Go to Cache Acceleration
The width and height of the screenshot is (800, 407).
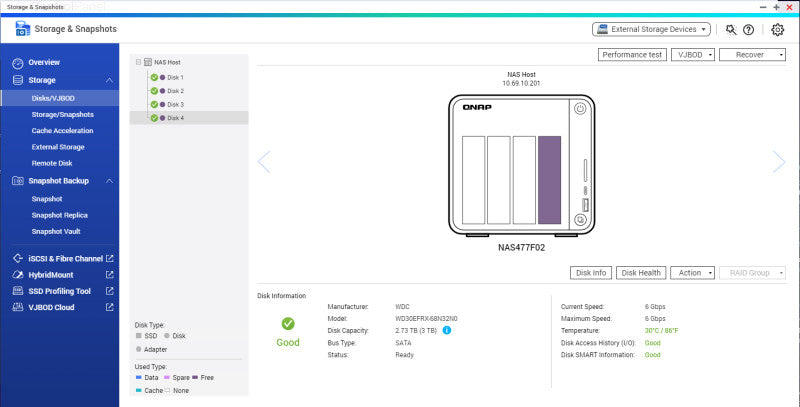click(x=60, y=131)
